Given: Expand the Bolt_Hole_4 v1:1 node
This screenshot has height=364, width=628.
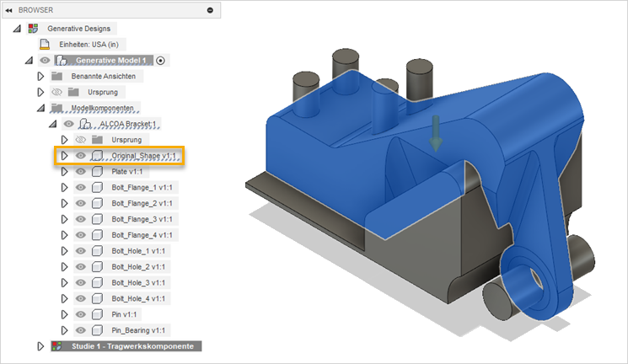Looking at the screenshot, I should 64,299.
